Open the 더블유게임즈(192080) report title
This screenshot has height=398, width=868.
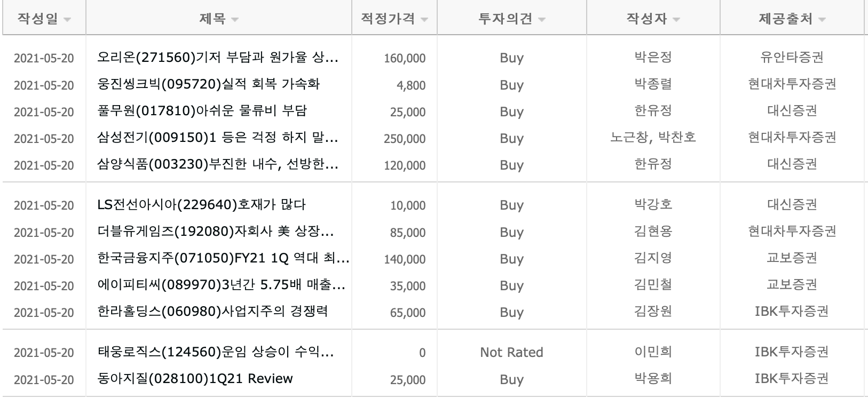[216, 232]
